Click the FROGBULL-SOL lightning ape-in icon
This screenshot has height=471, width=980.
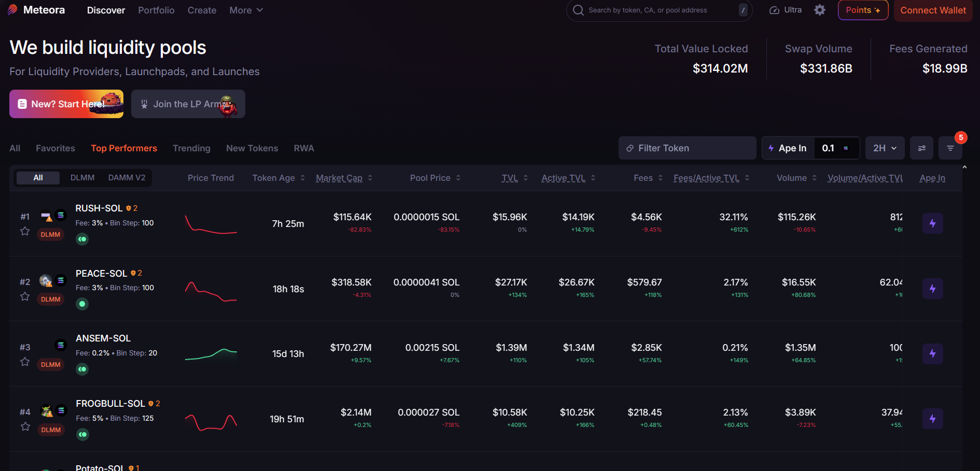(932, 419)
